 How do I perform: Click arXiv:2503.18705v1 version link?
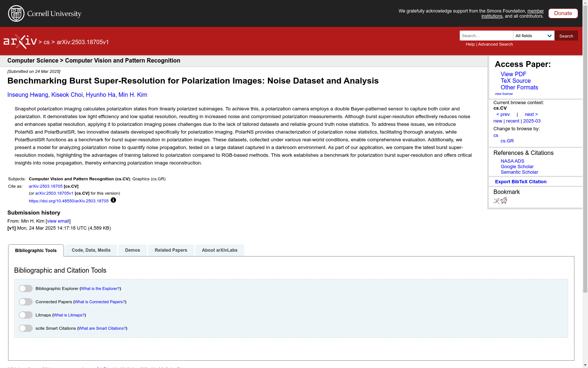click(54, 193)
